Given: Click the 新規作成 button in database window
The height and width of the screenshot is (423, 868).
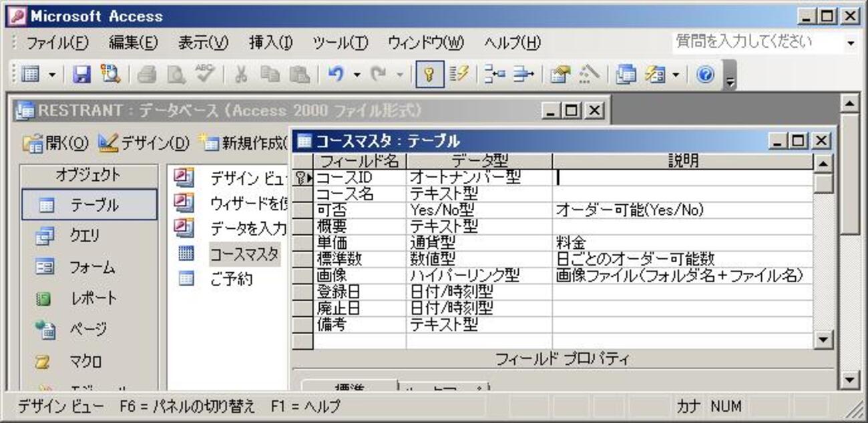Looking at the screenshot, I should click(x=244, y=142).
